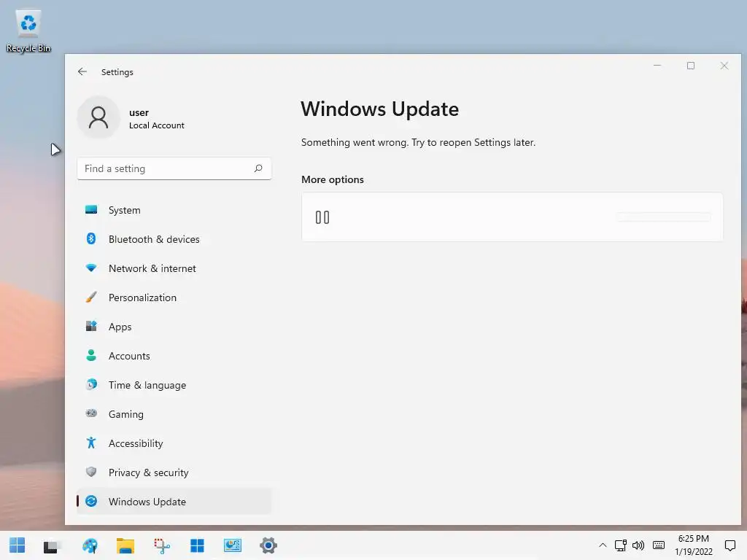Go to Gaming label
Image resolution: width=747 pixels, height=560 pixels.
(x=125, y=414)
